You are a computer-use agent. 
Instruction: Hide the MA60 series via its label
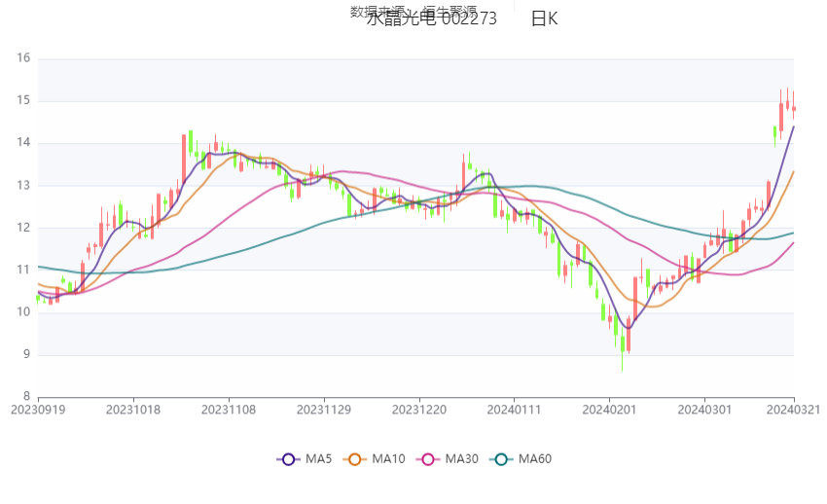tap(535, 459)
